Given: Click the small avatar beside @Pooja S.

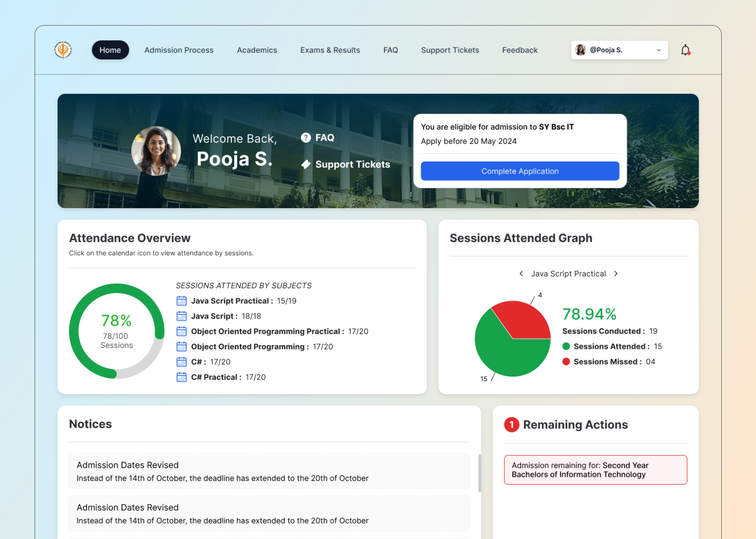Looking at the screenshot, I should (x=580, y=50).
